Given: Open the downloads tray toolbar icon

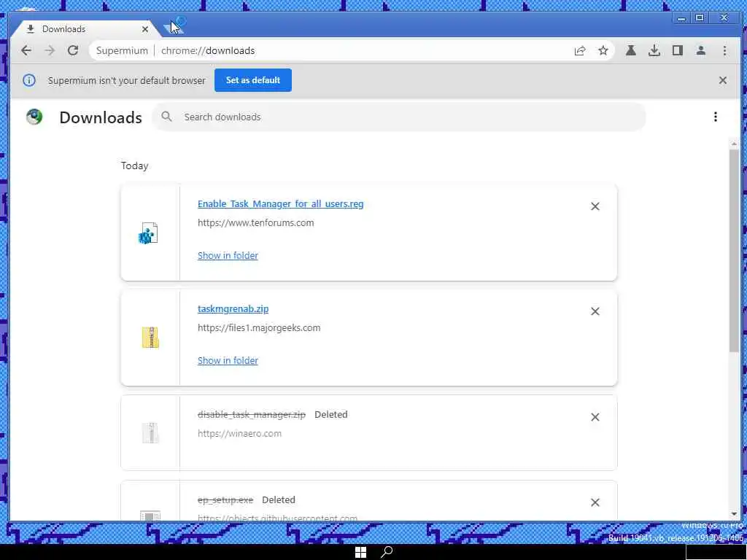Looking at the screenshot, I should (654, 50).
